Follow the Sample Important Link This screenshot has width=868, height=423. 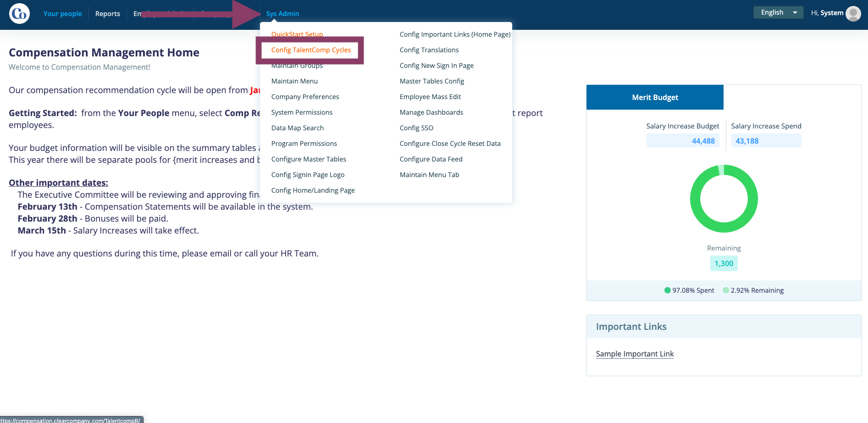coord(635,354)
